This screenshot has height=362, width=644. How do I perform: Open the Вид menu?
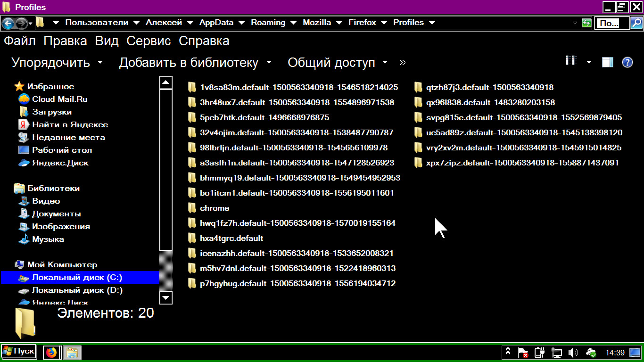pyautogui.click(x=107, y=41)
